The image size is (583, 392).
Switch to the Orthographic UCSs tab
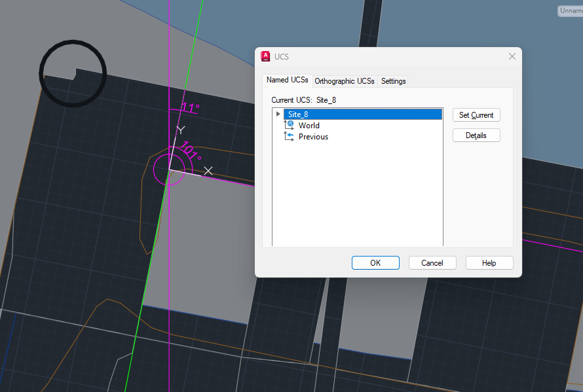(x=345, y=81)
